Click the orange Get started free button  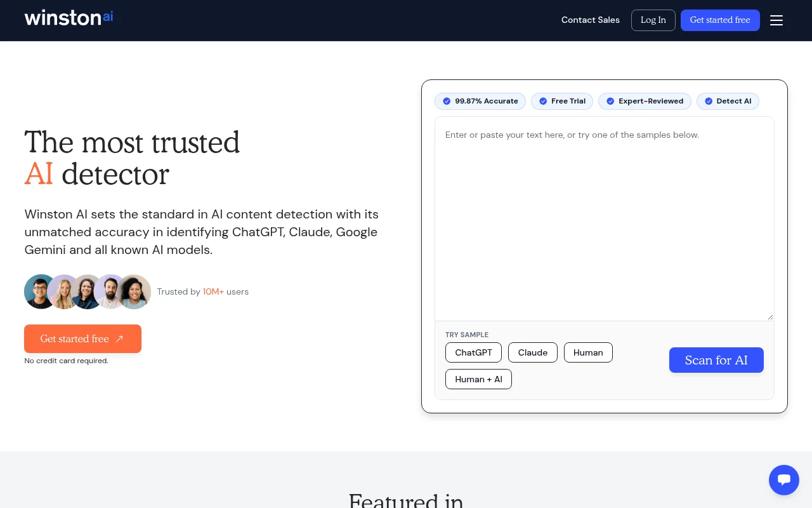pos(82,339)
